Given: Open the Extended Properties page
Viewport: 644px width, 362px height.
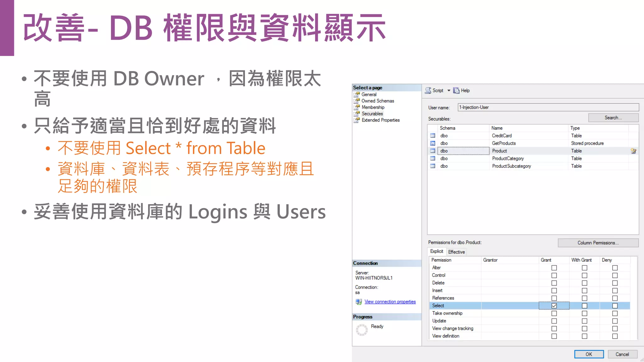Looking at the screenshot, I should 380,120.
